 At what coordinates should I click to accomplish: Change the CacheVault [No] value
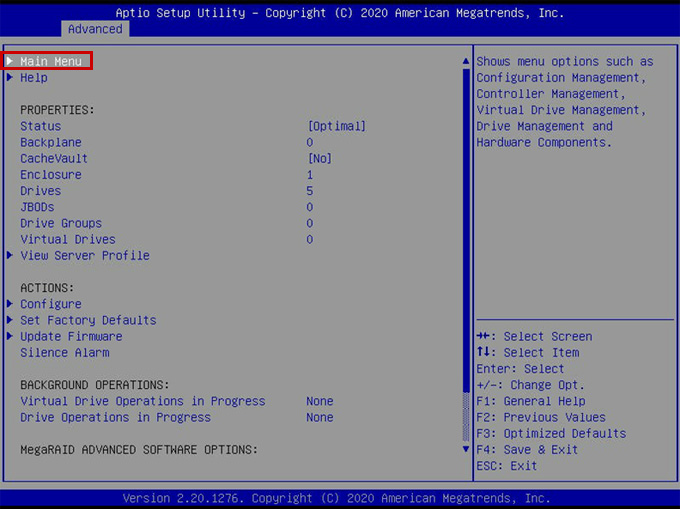tap(320, 159)
